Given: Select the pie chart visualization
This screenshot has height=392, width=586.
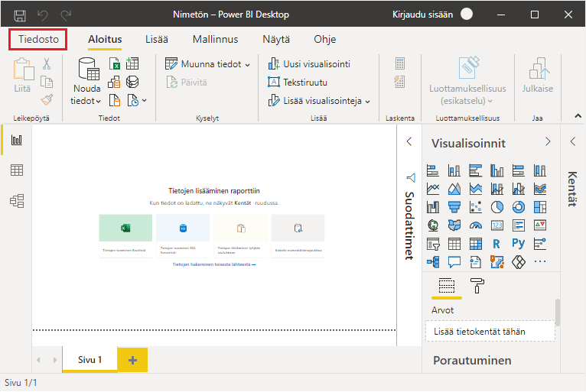Looking at the screenshot, I should point(496,207).
